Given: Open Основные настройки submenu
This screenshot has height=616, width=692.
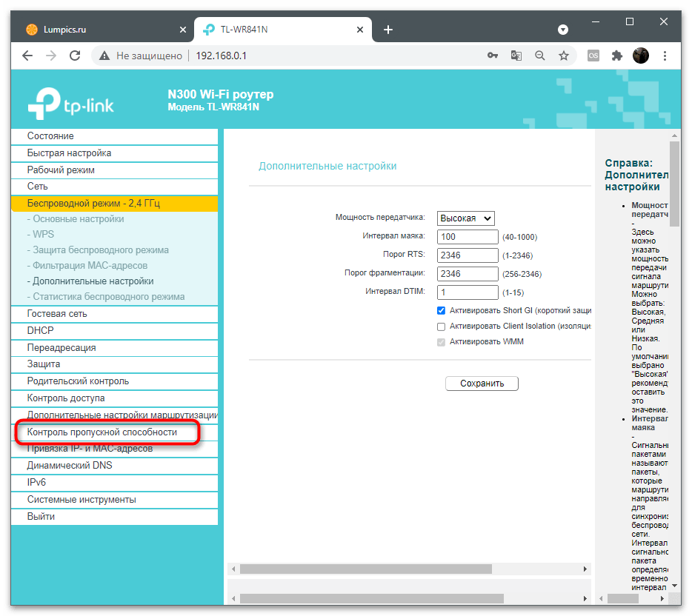Looking at the screenshot, I should [76, 218].
